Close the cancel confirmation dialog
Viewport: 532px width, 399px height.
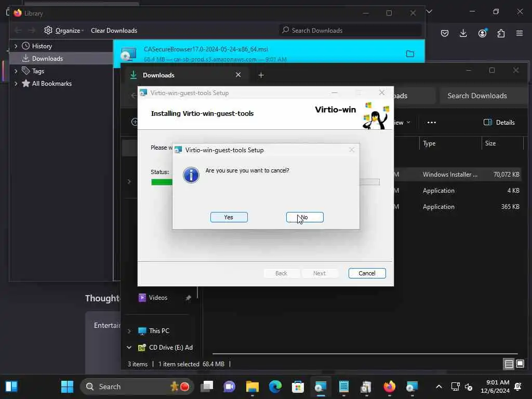click(x=352, y=150)
